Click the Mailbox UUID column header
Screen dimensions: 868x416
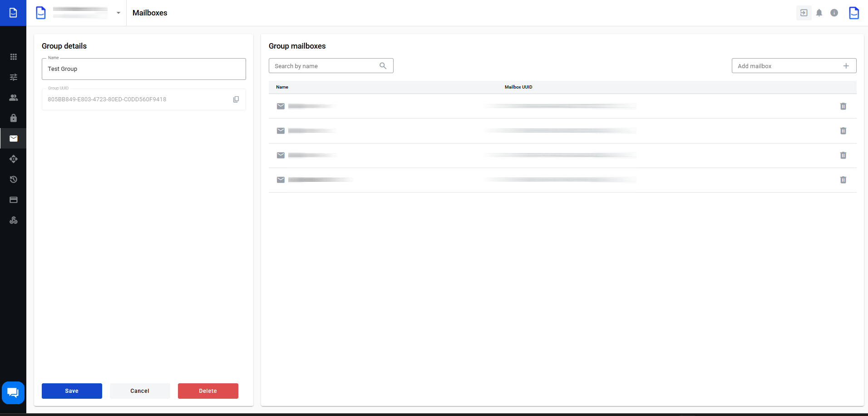click(x=518, y=87)
